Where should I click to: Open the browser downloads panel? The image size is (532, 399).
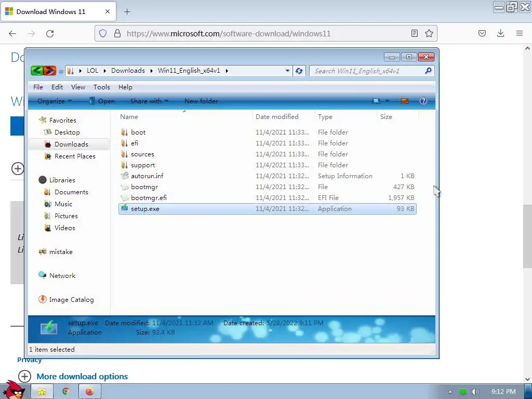point(500,33)
